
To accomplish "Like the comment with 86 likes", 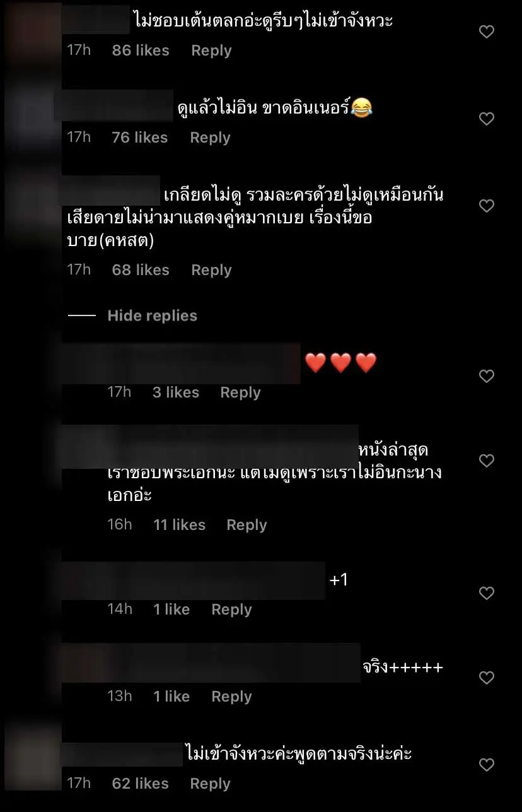I will (x=487, y=32).
